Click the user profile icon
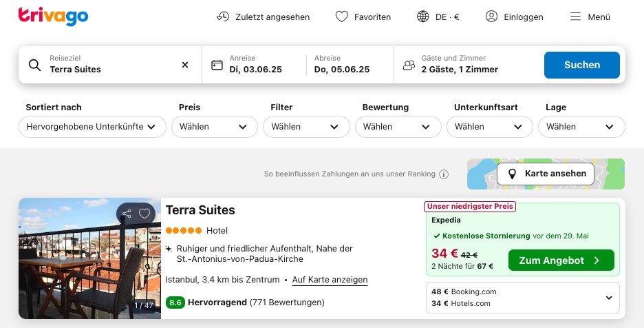 point(491,17)
